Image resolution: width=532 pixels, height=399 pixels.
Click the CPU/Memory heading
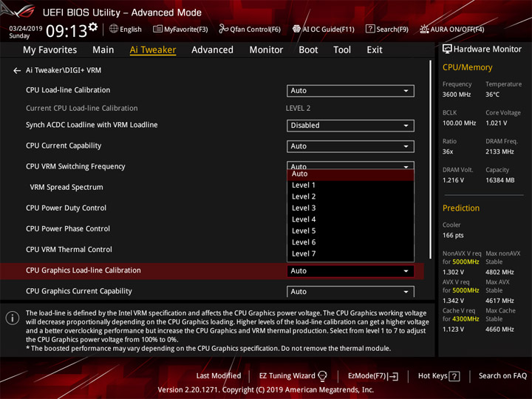point(467,67)
